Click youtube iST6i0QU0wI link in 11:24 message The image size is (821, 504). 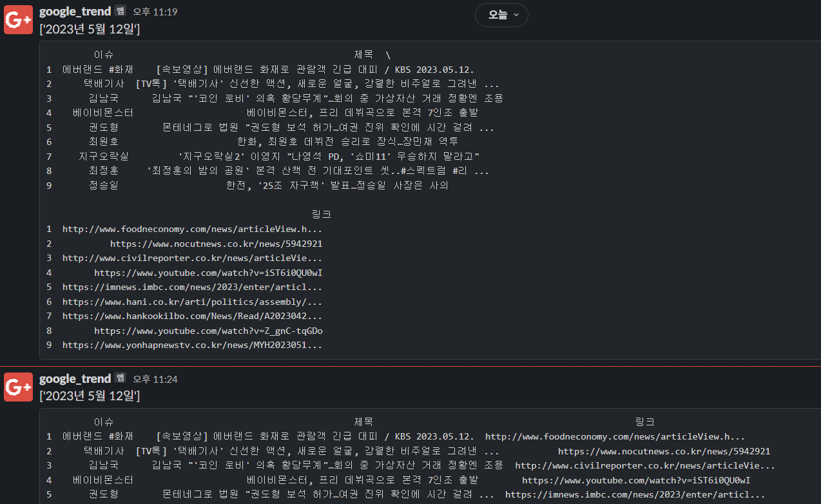[x=636, y=480]
